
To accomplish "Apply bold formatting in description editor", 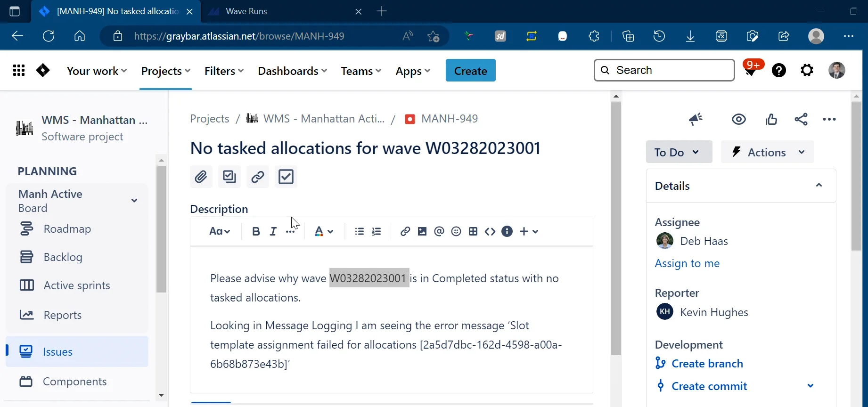I will tap(256, 231).
